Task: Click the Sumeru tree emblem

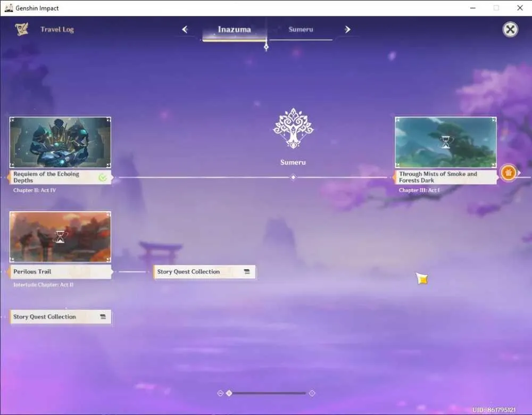Action: pos(293,129)
